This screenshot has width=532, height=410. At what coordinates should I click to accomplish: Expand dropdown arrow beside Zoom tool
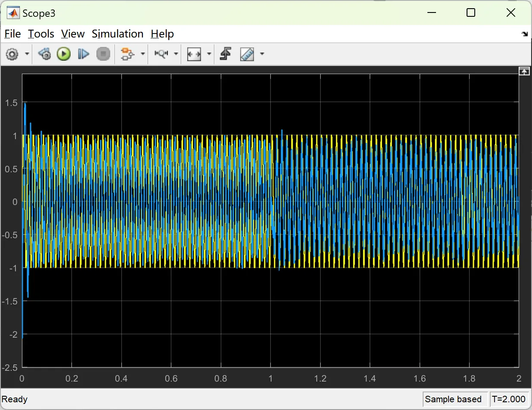176,54
